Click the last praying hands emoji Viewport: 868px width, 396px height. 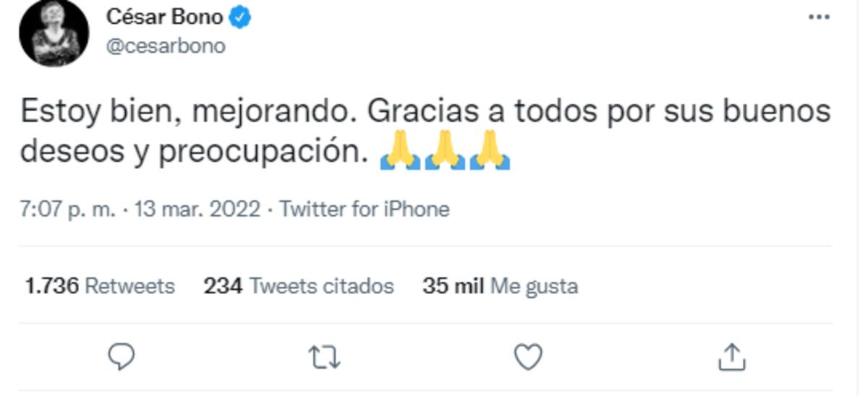[490, 152]
